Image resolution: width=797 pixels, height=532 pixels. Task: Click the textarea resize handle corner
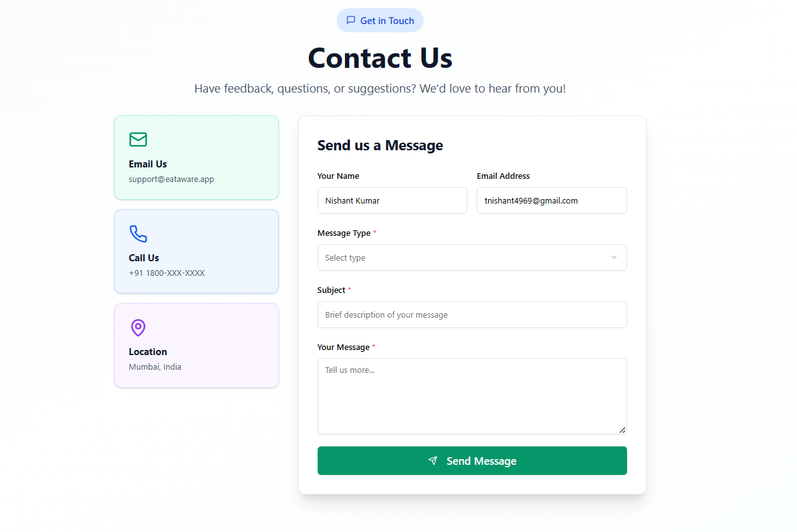pos(622,429)
